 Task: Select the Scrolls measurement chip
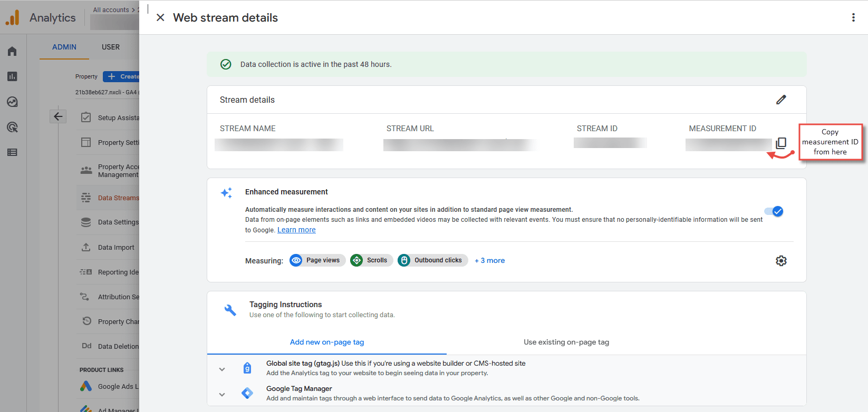pos(371,260)
